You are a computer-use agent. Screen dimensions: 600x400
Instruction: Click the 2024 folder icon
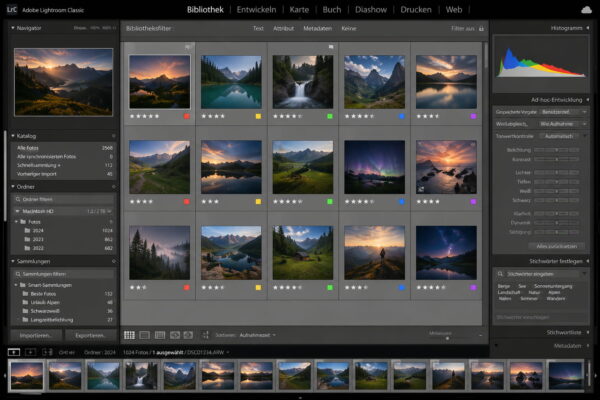(27, 230)
